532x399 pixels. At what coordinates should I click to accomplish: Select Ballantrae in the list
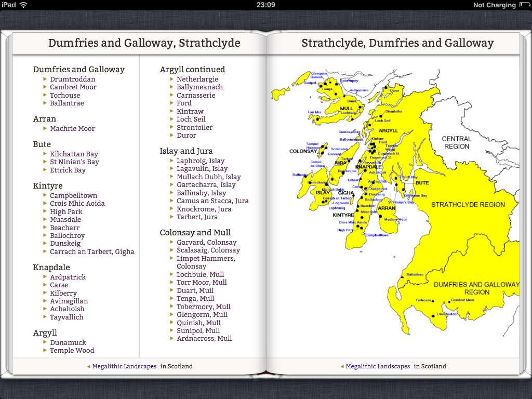pyautogui.click(x=67, y=103)
